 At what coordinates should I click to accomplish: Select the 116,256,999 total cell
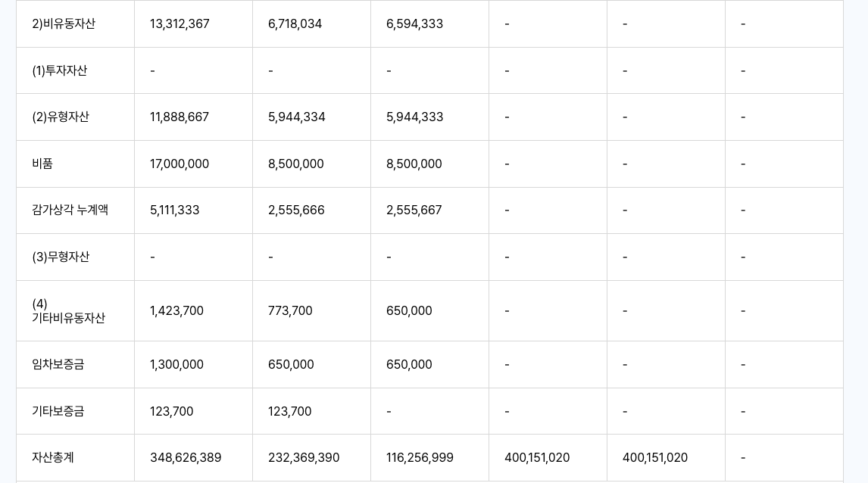click(420, 458)
